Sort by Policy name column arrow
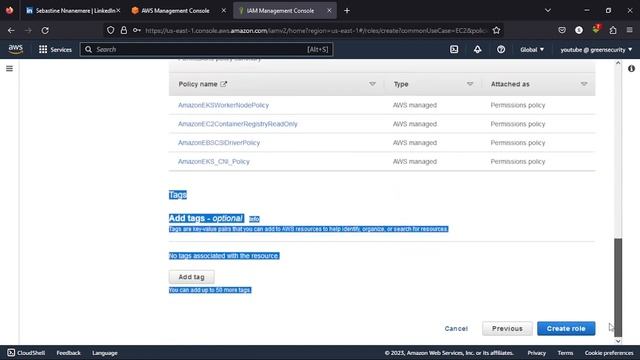Screen dimensions: 640x360 pyautogui.click(x=372, y=84)
